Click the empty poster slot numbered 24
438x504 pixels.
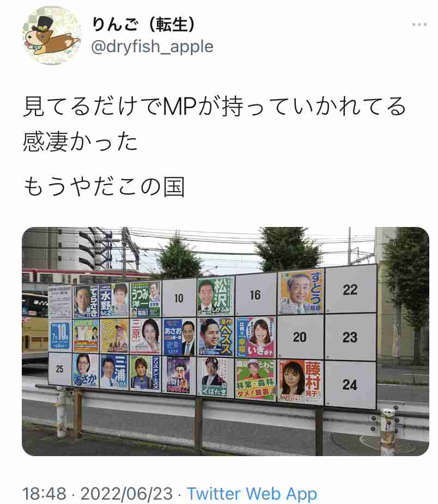[350, 385]
